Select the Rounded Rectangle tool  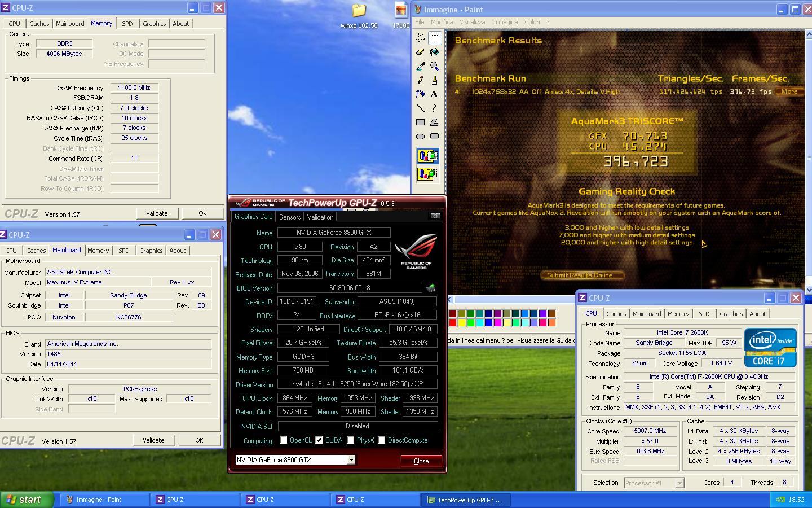click(x=435, y=136)
